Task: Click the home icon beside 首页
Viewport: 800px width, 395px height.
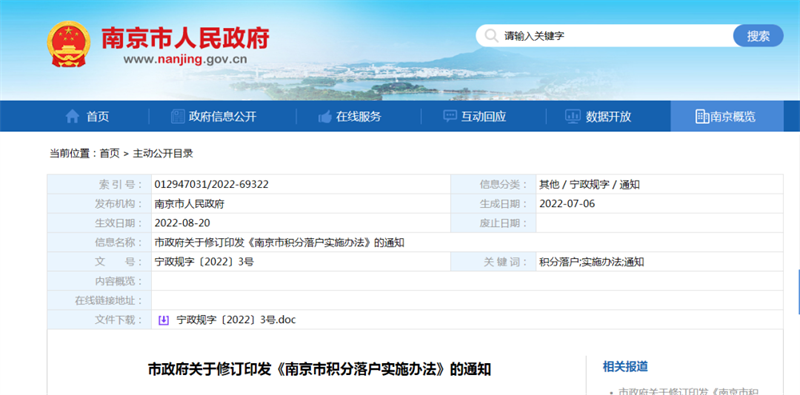Action: click(72, 116)
